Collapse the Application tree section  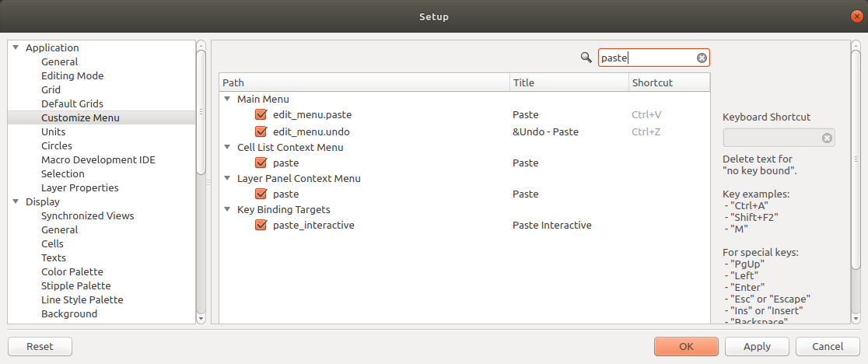click(16, 47)
